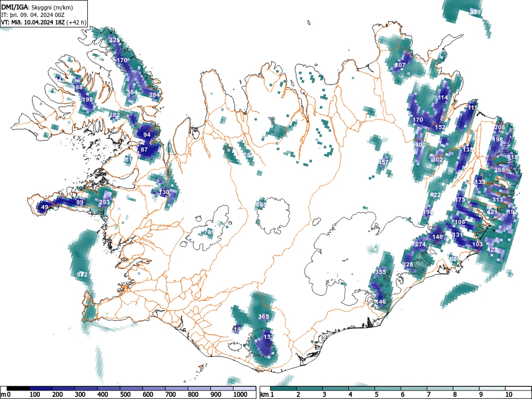Click the map value 282
Screen dimensions: 532x399
114,115
